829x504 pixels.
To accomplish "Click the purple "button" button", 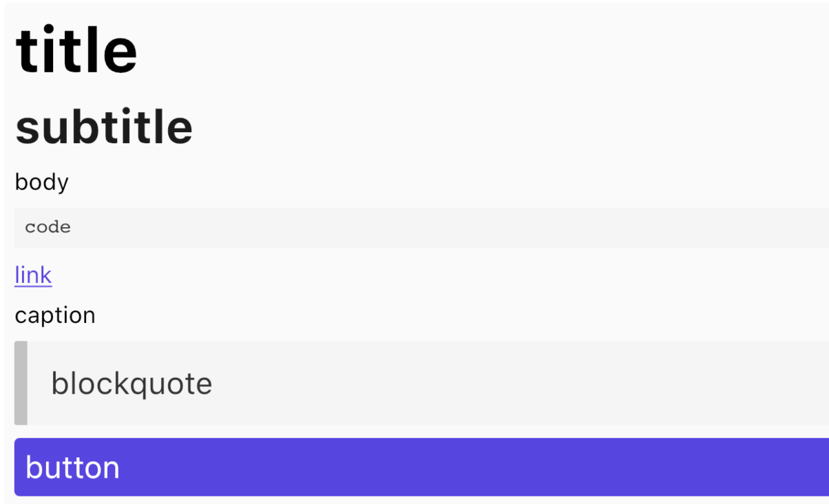I will click(x=421, y=467).
